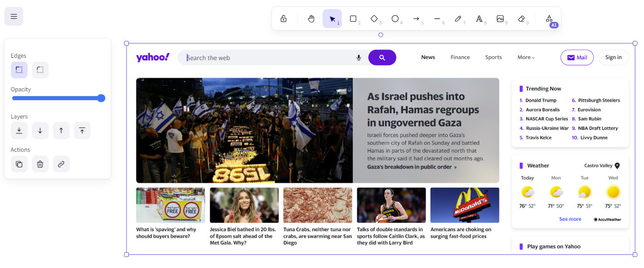Click trending topic NASCAR Cup Series
This screenshot has width=644, height=268.
click(547, 119)
